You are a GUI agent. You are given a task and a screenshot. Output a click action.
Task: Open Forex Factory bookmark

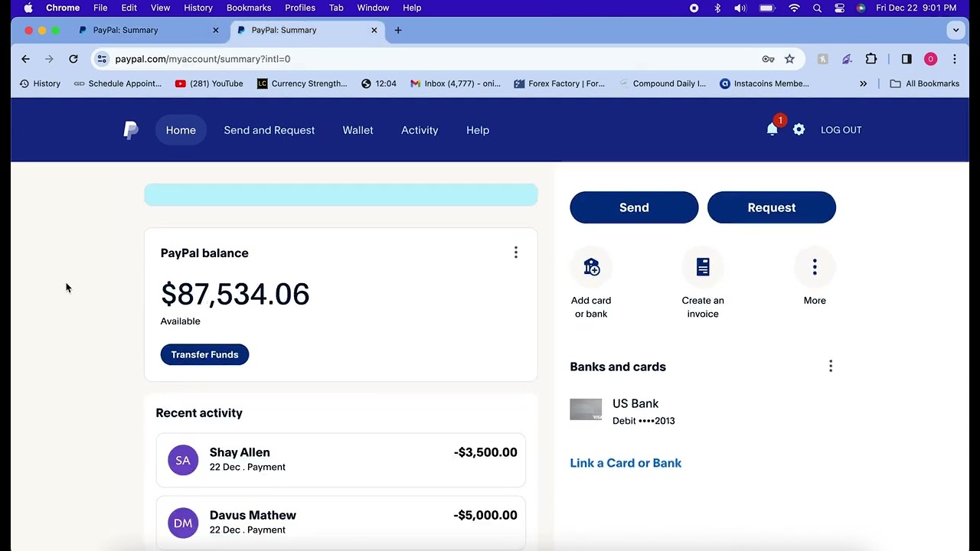tap(560, 83)
